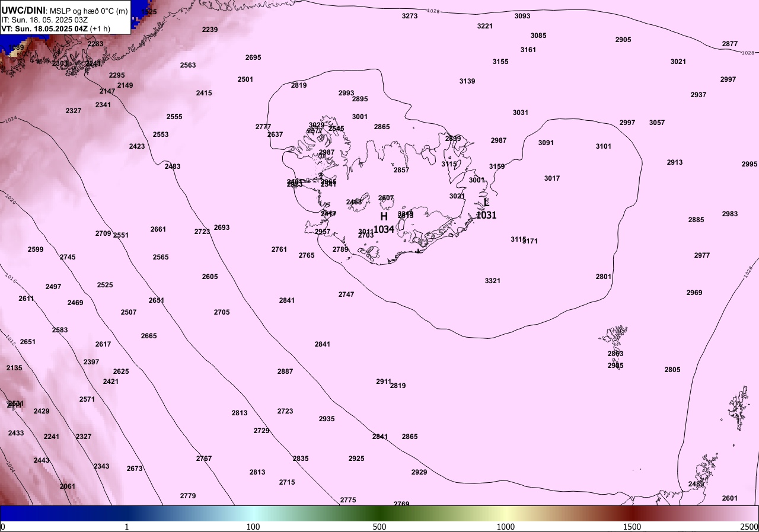
Task: Click the 1031 low-pressure value
Action: (486, 216)
